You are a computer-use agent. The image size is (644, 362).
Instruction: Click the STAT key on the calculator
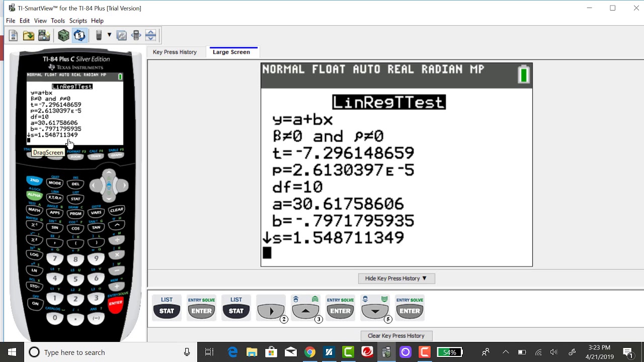(75, 199)
